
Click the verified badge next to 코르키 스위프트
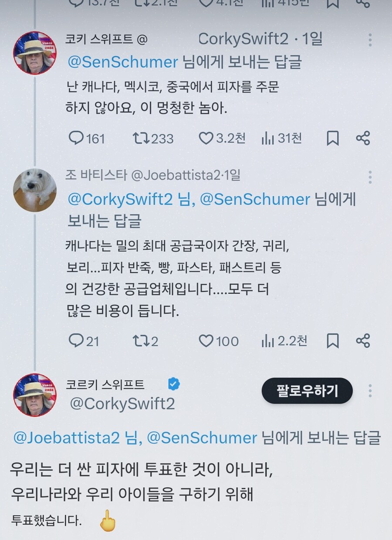(x=174, y=384)
